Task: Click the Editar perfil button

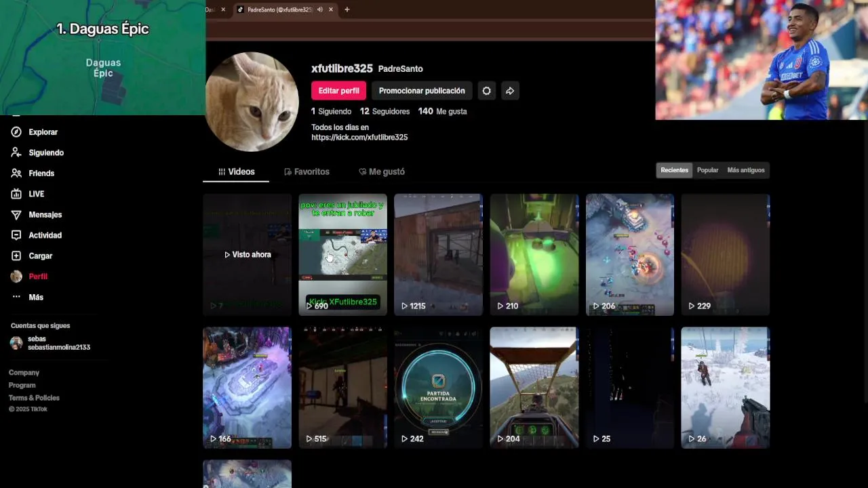Action: [x=338, y=91]
